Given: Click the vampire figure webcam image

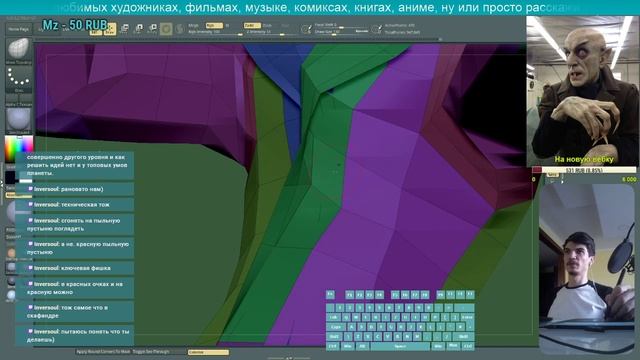Looking at the screenshot, I should (x=582, y=91).
